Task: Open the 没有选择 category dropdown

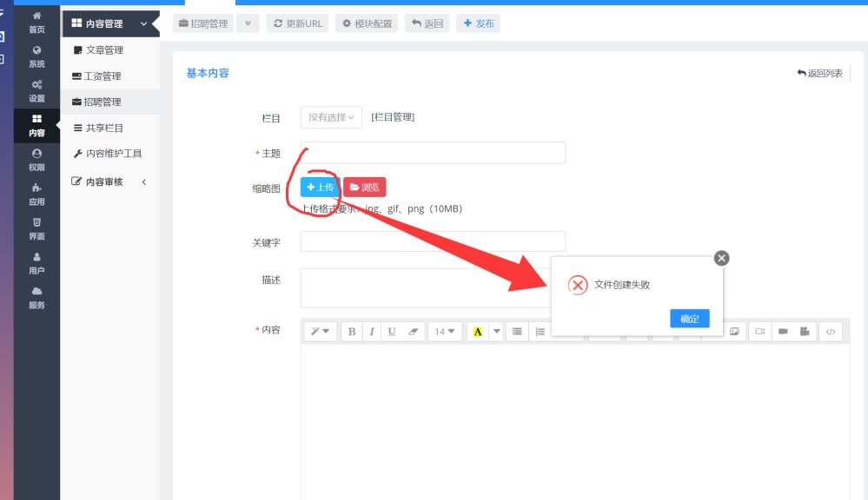Action: click(331, 117)
